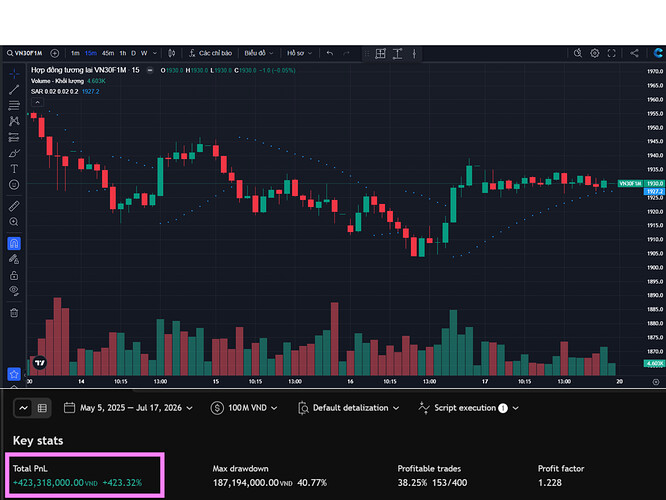Viewport: 666px width, 500px height.
Task: Open the text annotation tool
Action: pyautogui.click(x=14, y=169)
